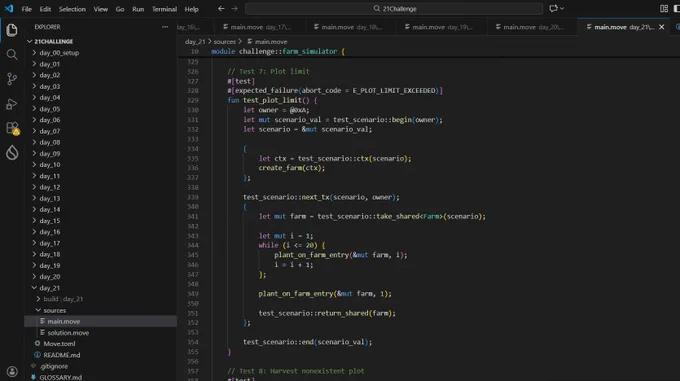Click the Accounts icon in activity bar
Viewport: 680px width, 381px height.
[12, 371]
